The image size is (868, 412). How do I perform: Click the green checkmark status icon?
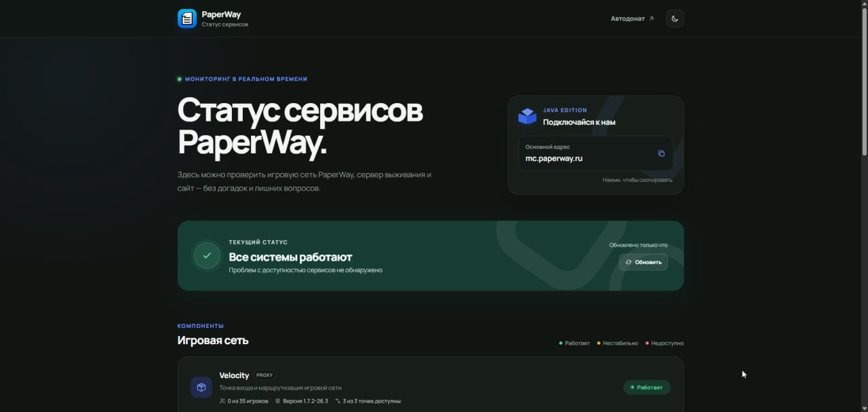pos(207,256)
